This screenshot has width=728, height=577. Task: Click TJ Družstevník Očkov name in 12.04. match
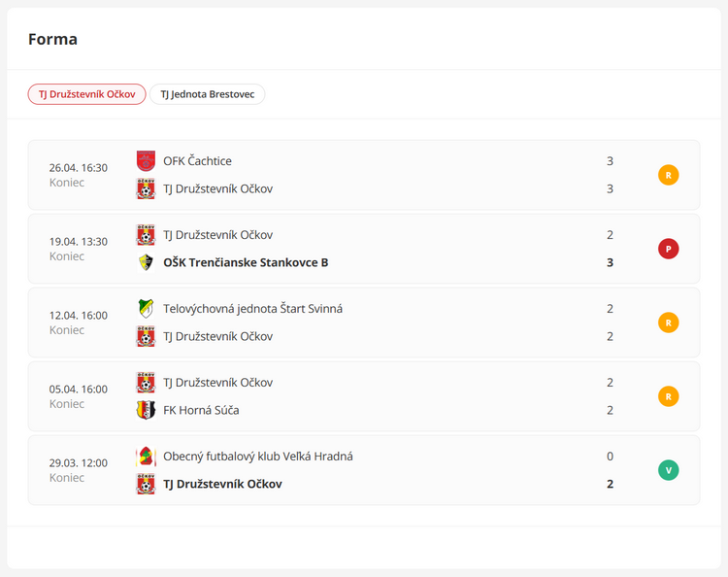pyautogui.click(x=217, y=336)
